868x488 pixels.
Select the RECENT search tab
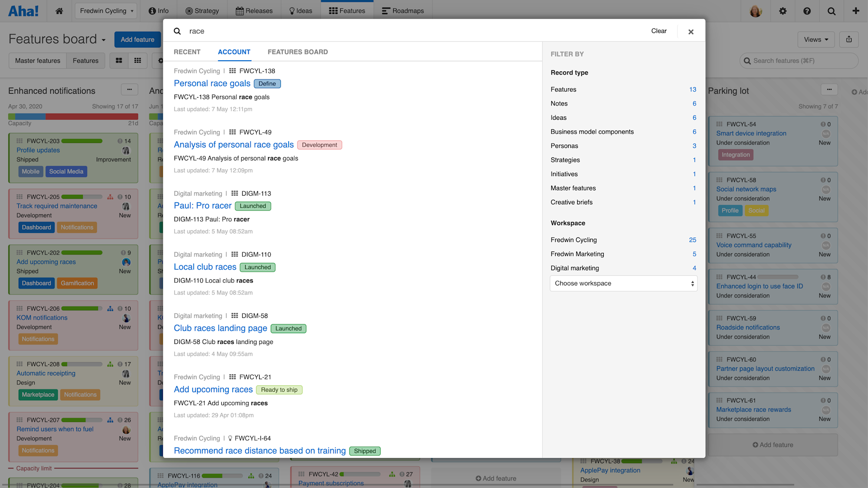point(187,52)
